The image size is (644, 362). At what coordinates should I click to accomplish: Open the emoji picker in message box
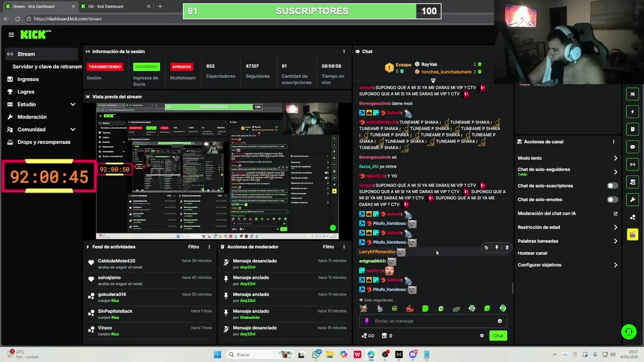(500, 321)
